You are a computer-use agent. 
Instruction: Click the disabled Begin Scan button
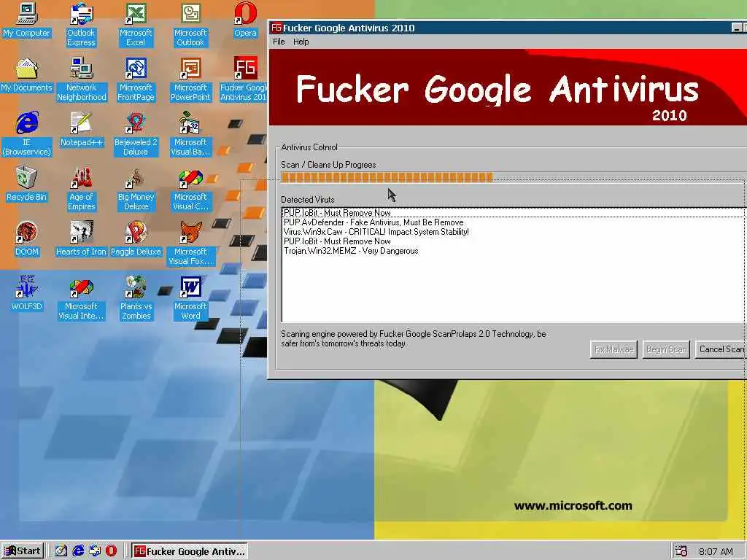point(666,349)
